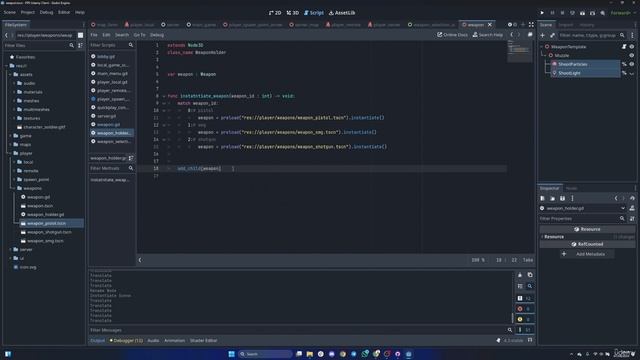Switch to the Import dock tab
This screenshot has height=360, width=640.
coord(566,25)
